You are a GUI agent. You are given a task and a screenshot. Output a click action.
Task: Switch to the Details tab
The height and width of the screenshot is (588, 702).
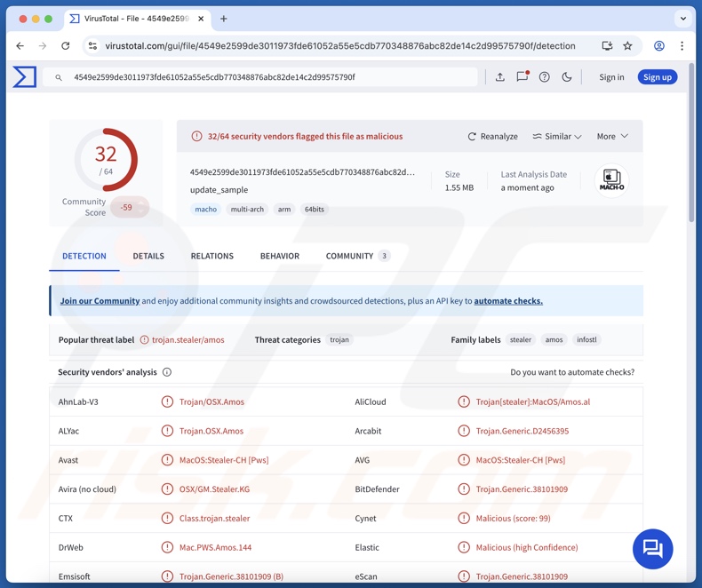click(x=148, y=256)
